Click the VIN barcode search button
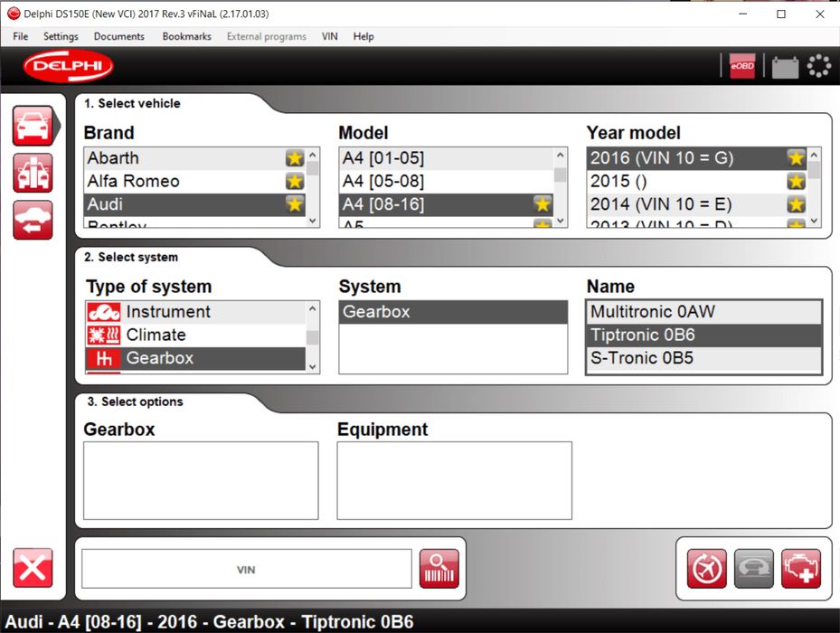This screenshot has width=840, height=633. pos(439,569)
